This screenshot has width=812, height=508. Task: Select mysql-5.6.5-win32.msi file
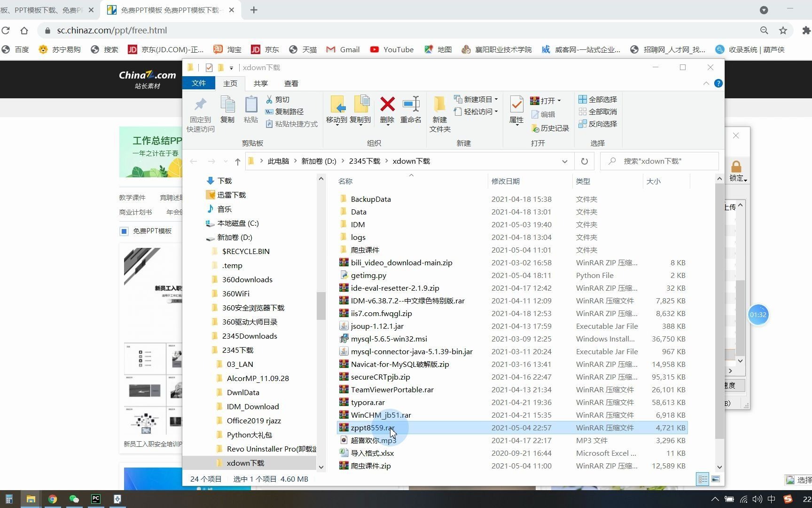pyautogui.click(x=389, y=339)
